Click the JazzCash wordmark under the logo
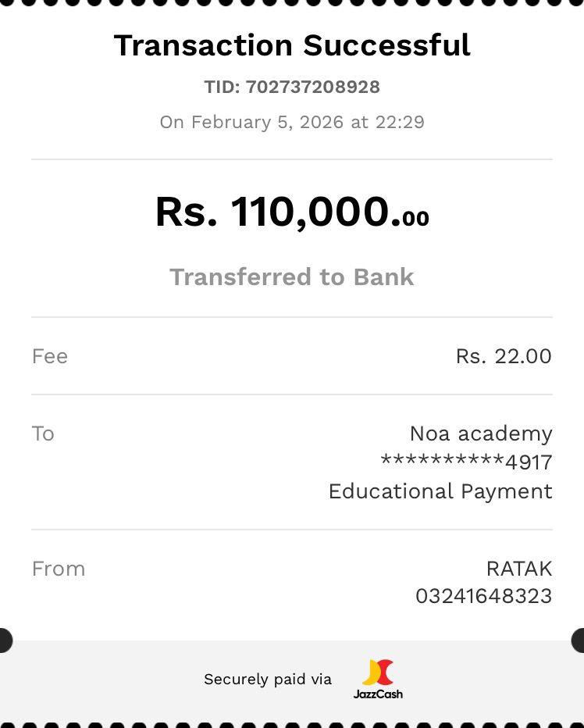Screen dimensions: 584x728 tap(378, 693)
